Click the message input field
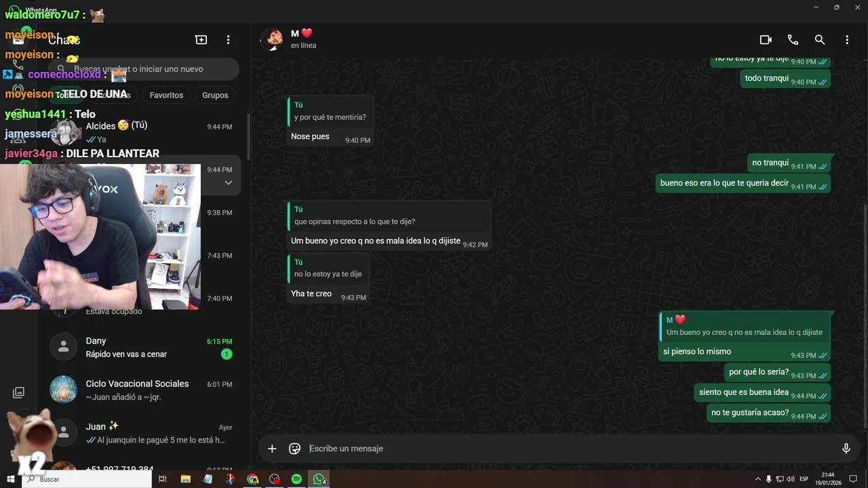The height and width of the screenshot is (488, 868). tap(570, 449)
